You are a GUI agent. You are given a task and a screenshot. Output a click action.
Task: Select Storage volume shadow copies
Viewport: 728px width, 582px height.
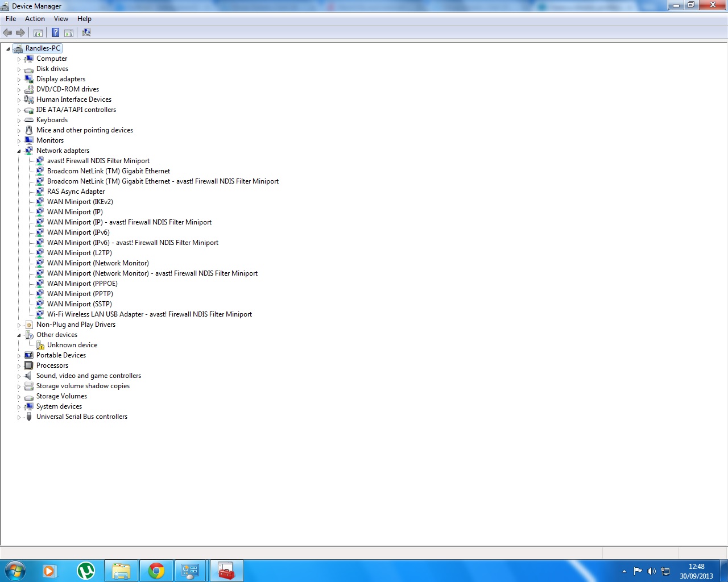83,386
